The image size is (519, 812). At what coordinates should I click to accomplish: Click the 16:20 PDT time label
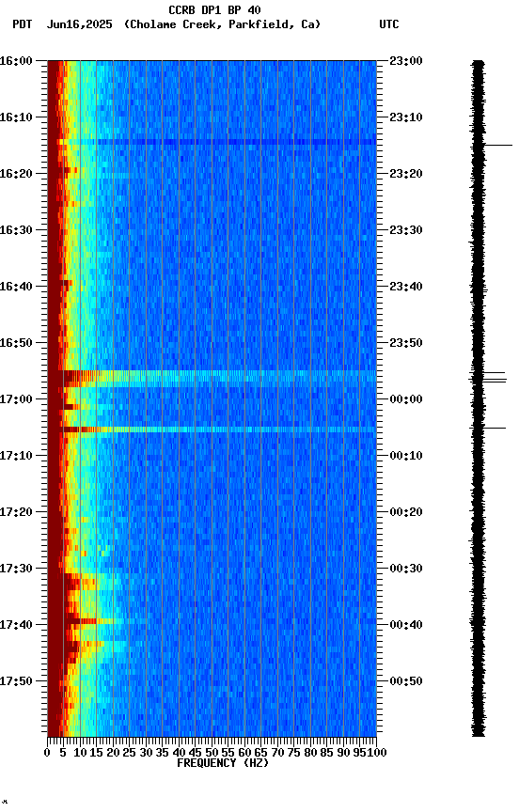[x=16, y=174]
